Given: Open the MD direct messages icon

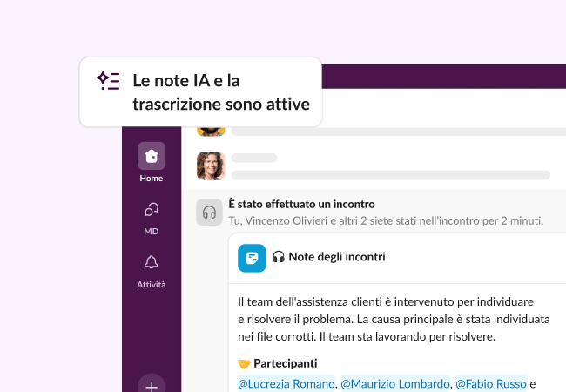Looking at the screenshot, I should [x=152, y=209].
